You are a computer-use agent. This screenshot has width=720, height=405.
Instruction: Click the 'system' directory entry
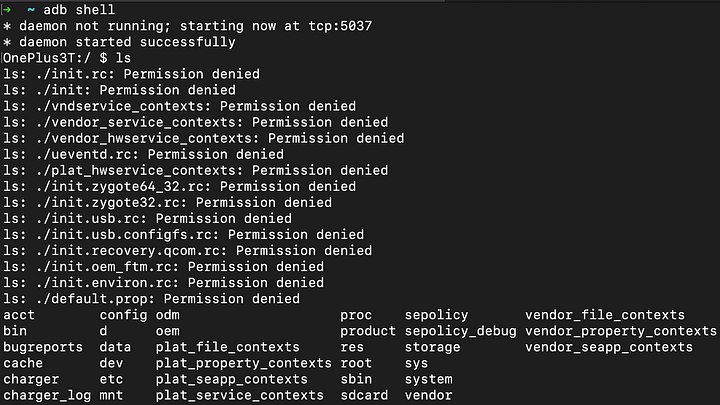tap(428, 379)
